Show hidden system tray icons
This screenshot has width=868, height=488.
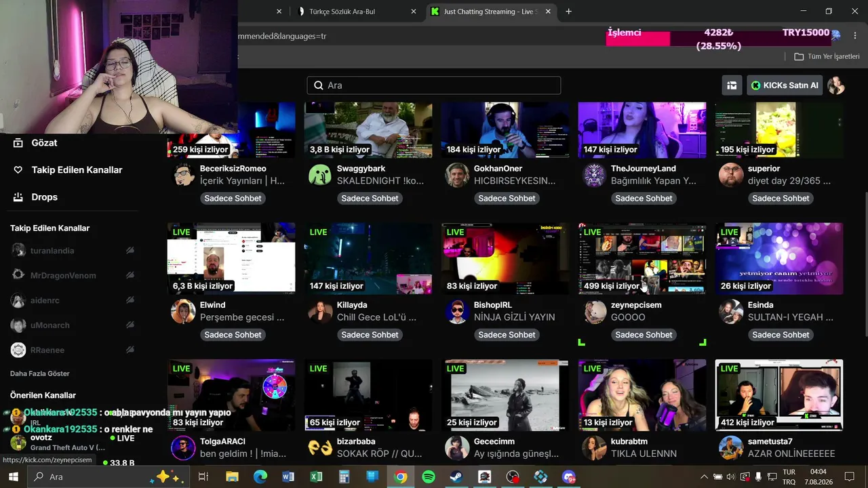pyautogui.click(x=703, y=477)
